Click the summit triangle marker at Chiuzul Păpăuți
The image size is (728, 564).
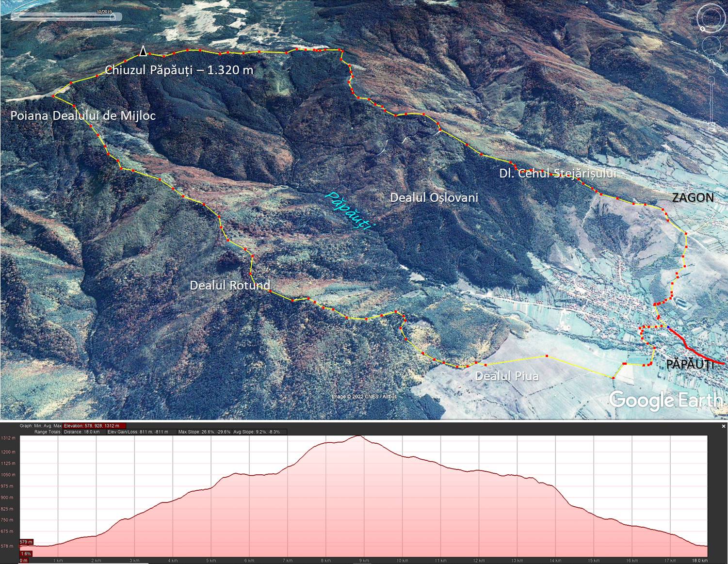tap(143, 51)
